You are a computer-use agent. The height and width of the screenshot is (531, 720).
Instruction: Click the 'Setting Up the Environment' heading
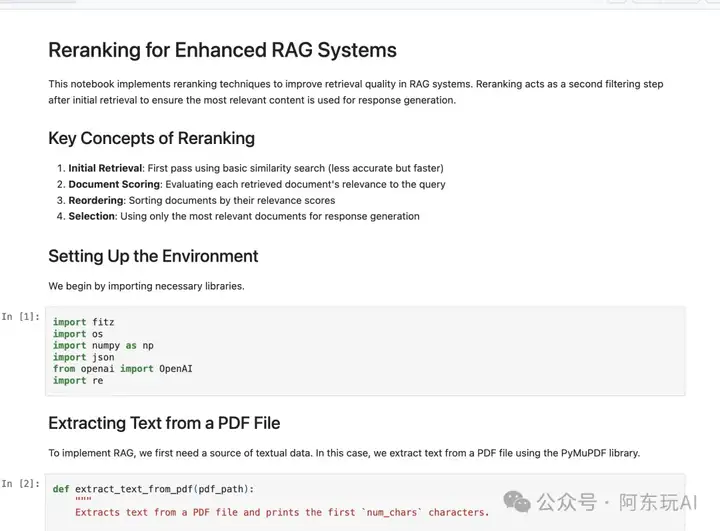[x=153, y=256]
